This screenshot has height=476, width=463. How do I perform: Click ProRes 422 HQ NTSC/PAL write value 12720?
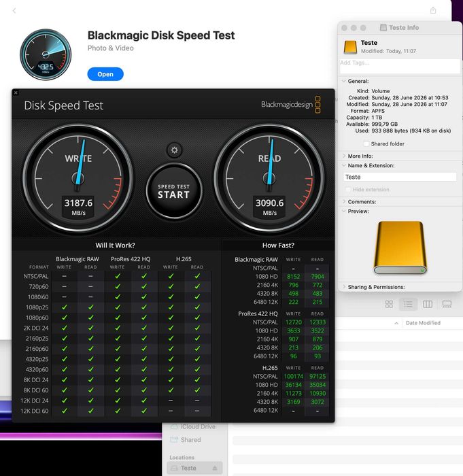coord(294,322)
